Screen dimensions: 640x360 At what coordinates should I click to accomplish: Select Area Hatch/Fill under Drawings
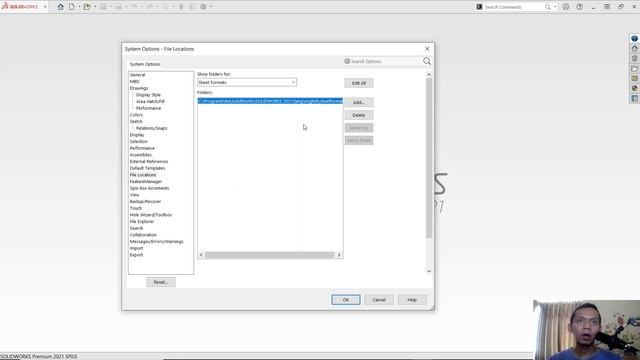coord(150,102)
